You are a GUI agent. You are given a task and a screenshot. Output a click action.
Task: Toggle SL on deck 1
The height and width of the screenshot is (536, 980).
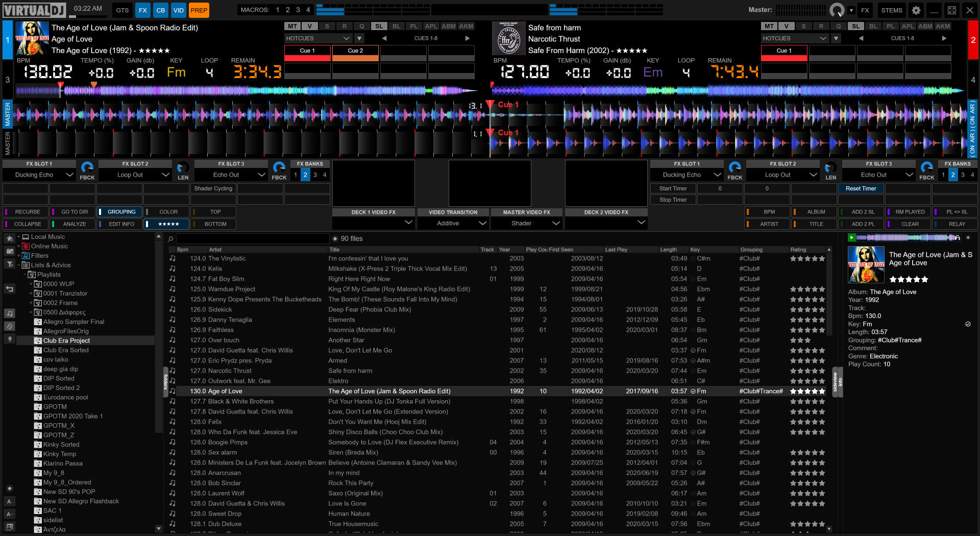(379, 26)
